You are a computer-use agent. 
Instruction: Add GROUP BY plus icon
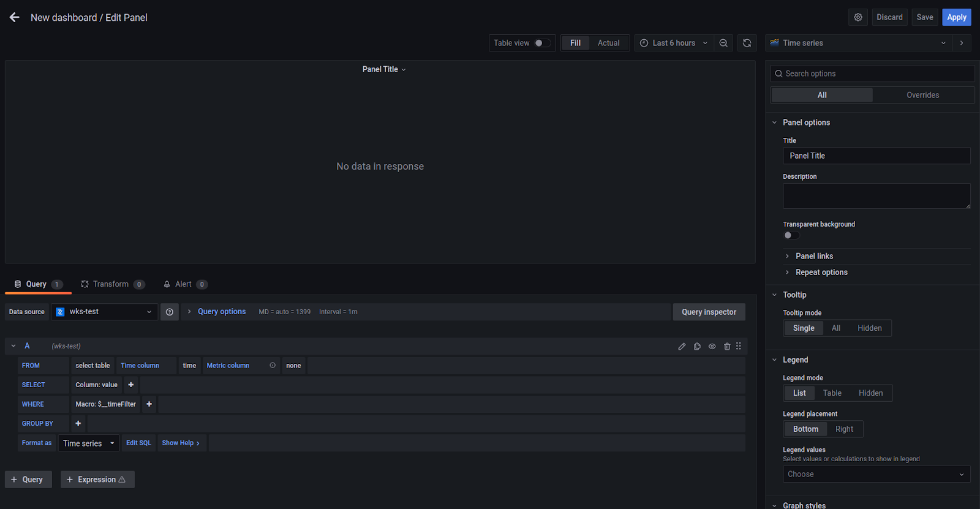[78, 423]
